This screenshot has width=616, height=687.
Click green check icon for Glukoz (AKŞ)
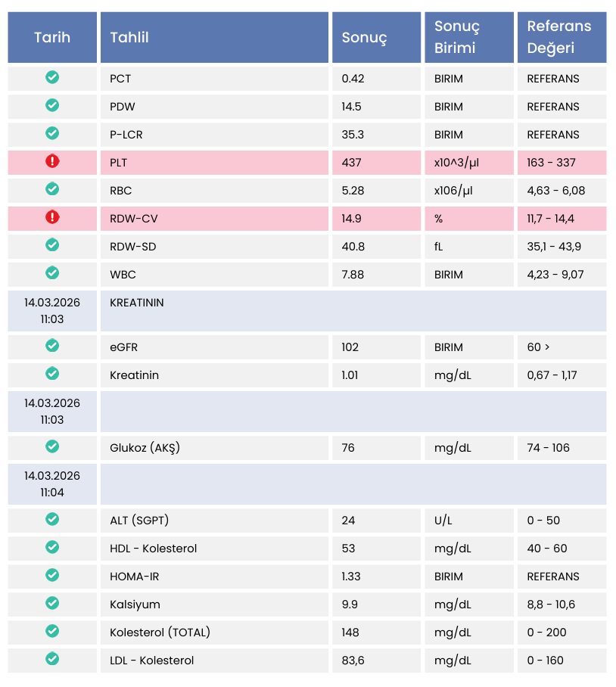tap(52, 446)
